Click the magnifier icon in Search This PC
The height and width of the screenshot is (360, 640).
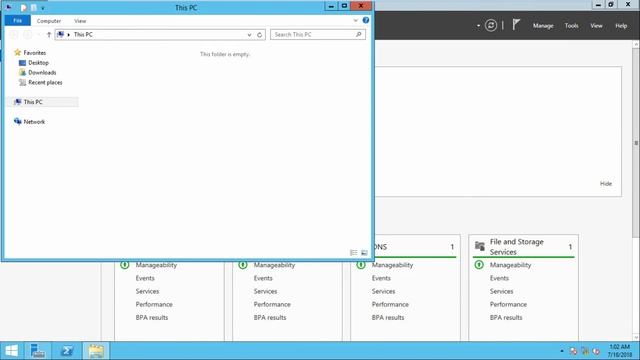tap(358, 34)
